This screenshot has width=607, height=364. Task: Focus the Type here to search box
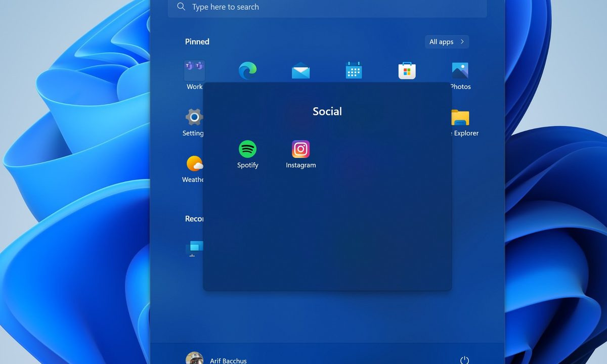click(x=327, y=7)
